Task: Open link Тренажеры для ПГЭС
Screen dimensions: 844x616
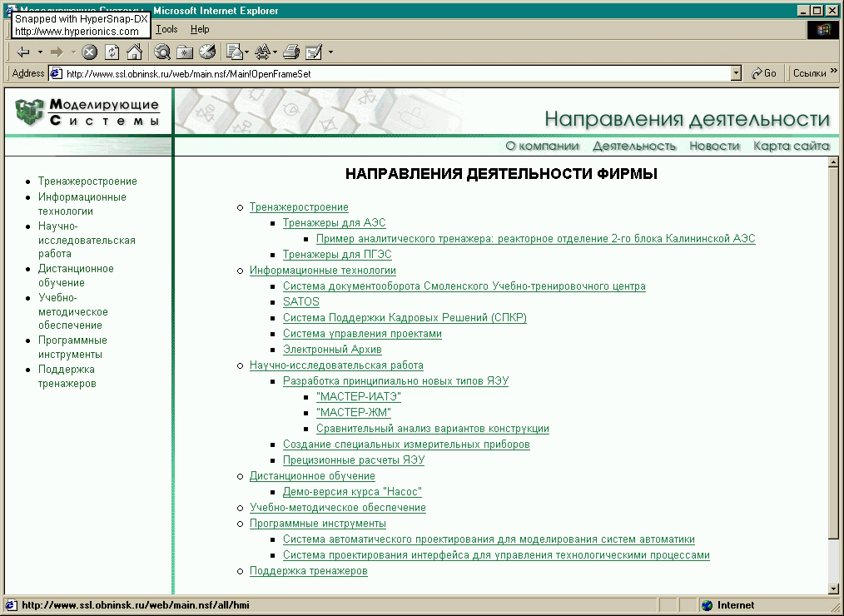Action: pyautogui.click(x=337, y=255)
